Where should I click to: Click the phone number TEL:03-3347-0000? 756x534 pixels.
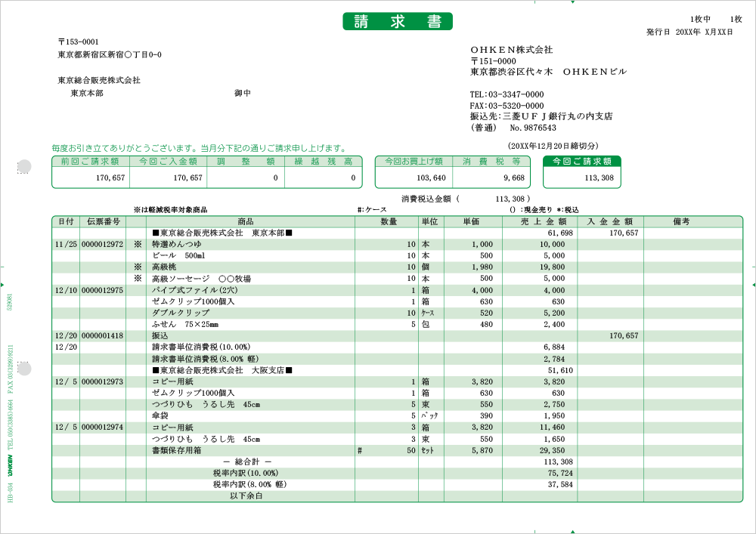tap(507, 94)
